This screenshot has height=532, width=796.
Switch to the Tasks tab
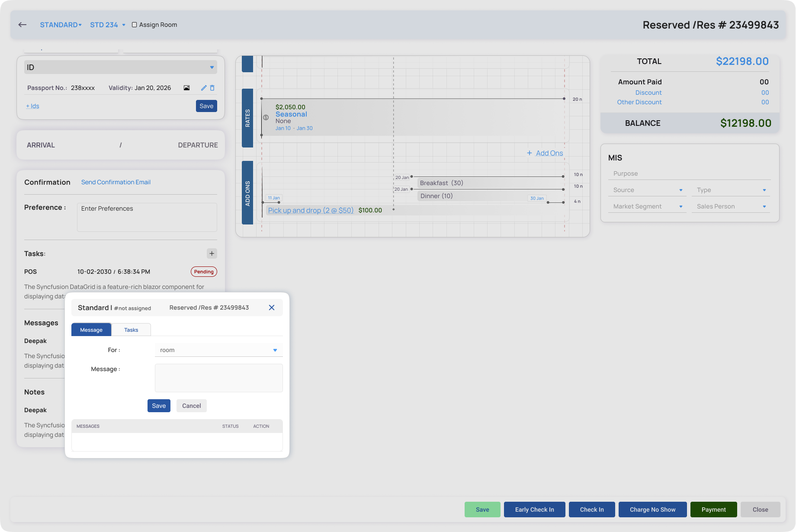[131, 330]
